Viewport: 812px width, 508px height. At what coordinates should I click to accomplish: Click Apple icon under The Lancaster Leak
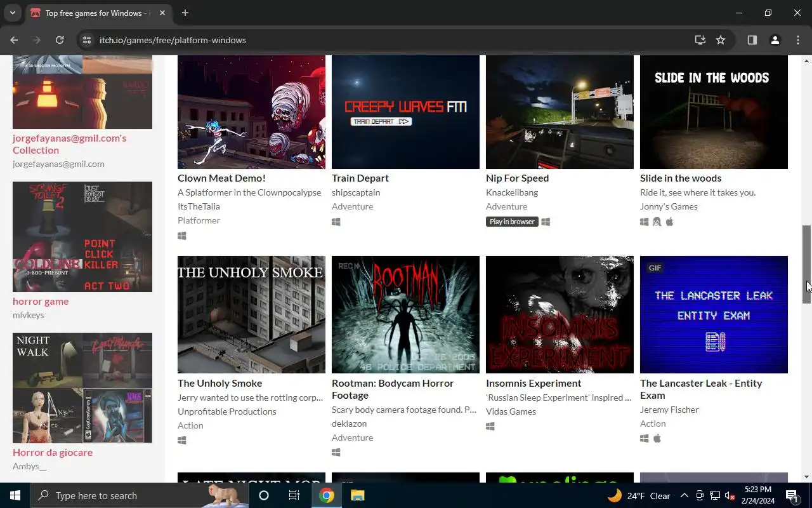tap(657, 438)
